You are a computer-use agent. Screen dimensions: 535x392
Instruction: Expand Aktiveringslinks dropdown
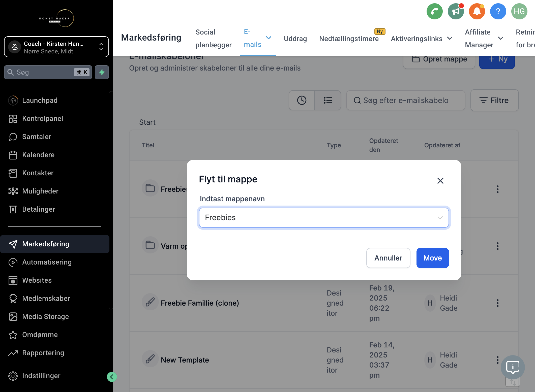pyautogui.click(x=450, y=38)
